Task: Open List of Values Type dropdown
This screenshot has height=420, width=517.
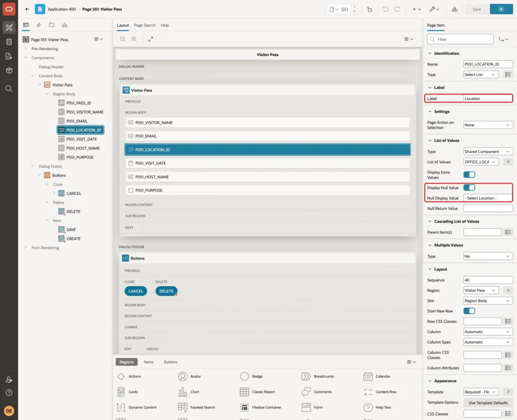Action: pyautogui.click(x=488, y=151)
